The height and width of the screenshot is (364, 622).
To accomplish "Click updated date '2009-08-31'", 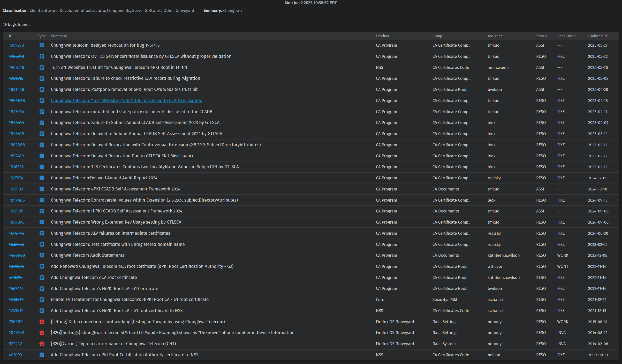I will pyautogui.click(x=598, y=355).
